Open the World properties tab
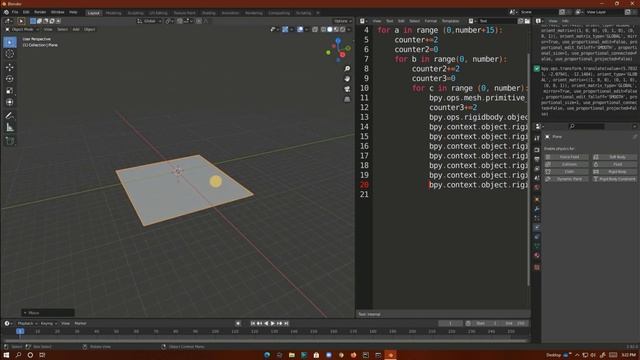 click(x=537, y=187)
